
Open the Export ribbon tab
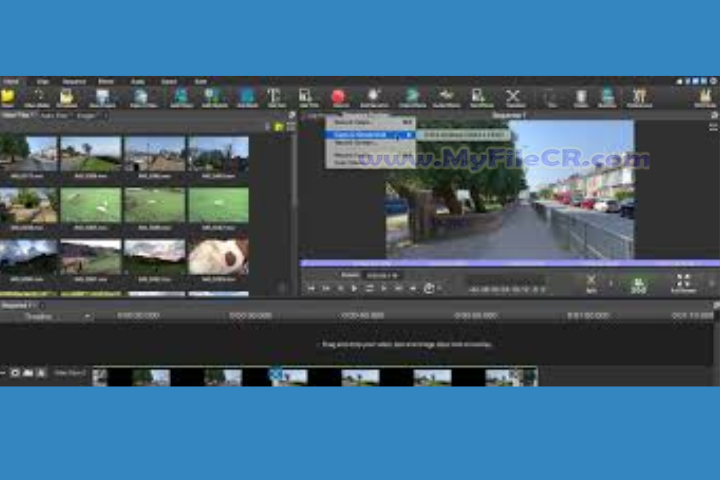point(169,82)
